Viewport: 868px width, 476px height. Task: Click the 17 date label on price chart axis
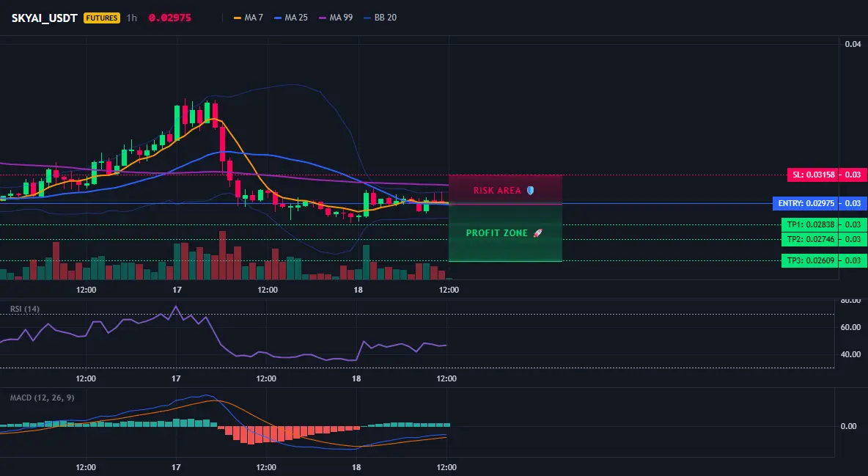point(177,290)
